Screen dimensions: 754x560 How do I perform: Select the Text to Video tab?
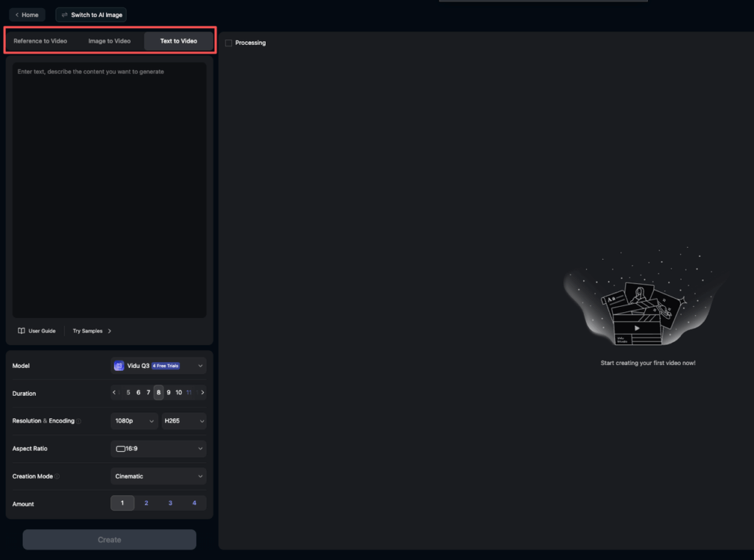click(x=178, y=41)
